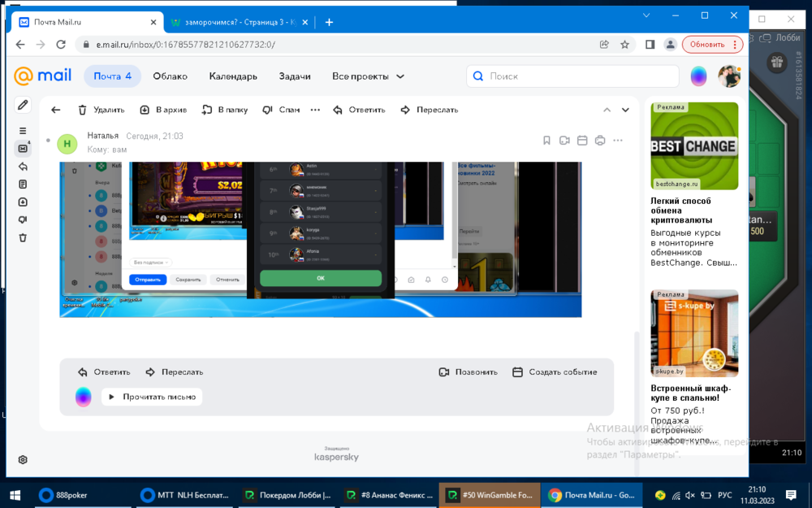Go to the Облако tab

pos(170,76)
